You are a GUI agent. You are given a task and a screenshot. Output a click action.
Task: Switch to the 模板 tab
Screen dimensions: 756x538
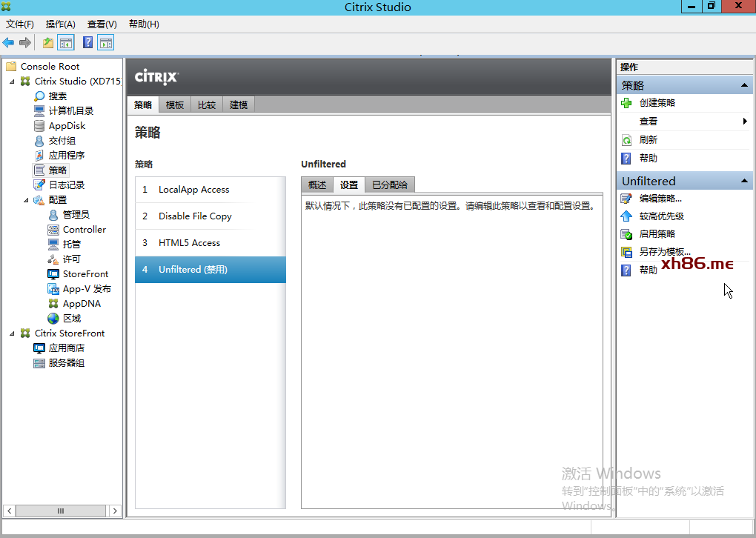(175, 104)
